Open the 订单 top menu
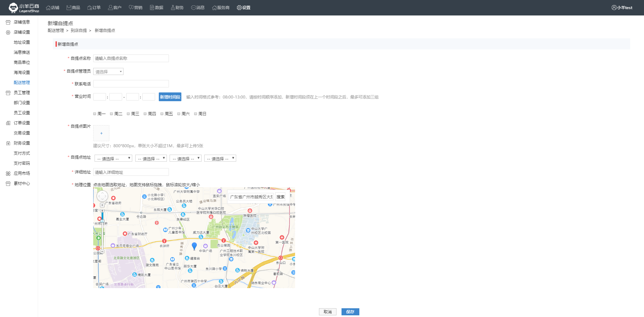The image size is (644, 317). tap(94, 7)
